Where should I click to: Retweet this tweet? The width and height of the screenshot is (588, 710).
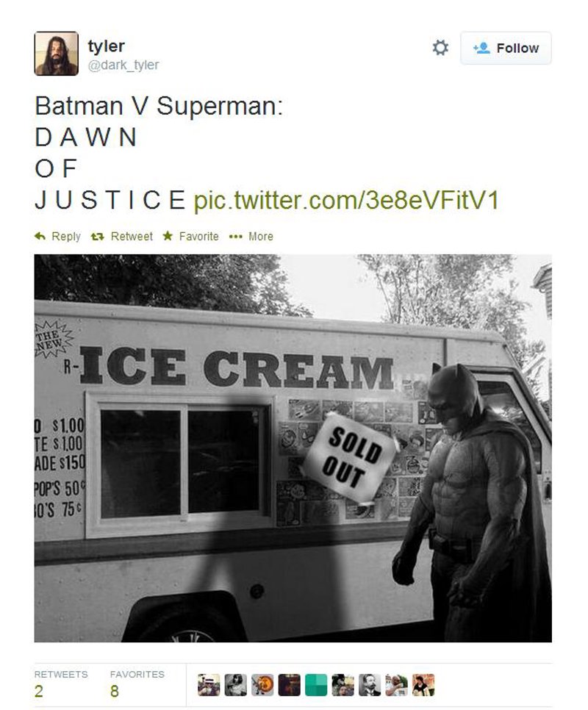[x=122, y=236]
